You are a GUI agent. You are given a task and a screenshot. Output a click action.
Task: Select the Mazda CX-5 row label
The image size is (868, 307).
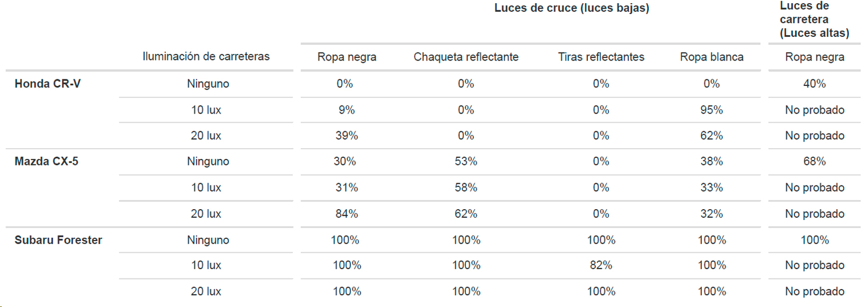pyautogui.click(x=46, y=162)
